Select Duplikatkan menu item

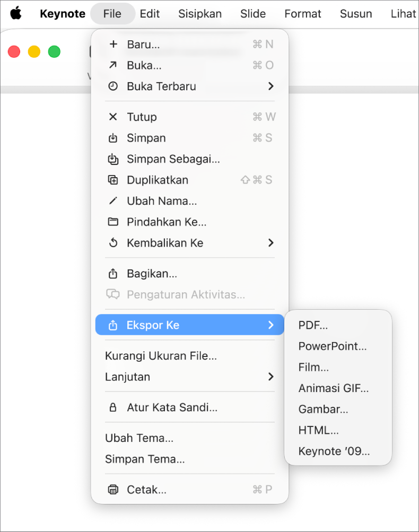tap(190, 180)
